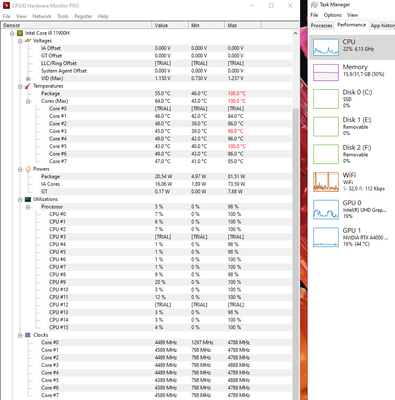This screenshot has height=400, width=395.
Task: Select the GPU 0 Intel UHD graph
Action: pos(326,210)
